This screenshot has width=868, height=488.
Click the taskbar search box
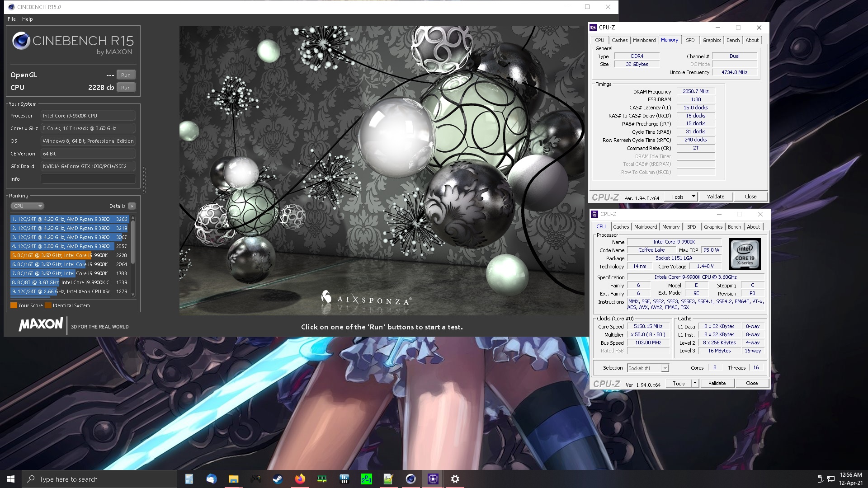[99, 479]
